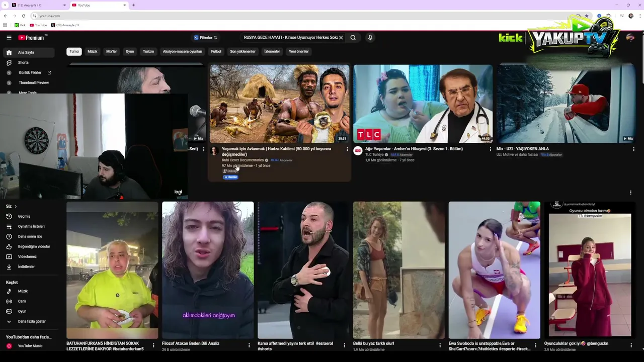
Task: Open options menu for Hadza Kabilesi video
Action: pyautogui.click(x=347, y=149)
